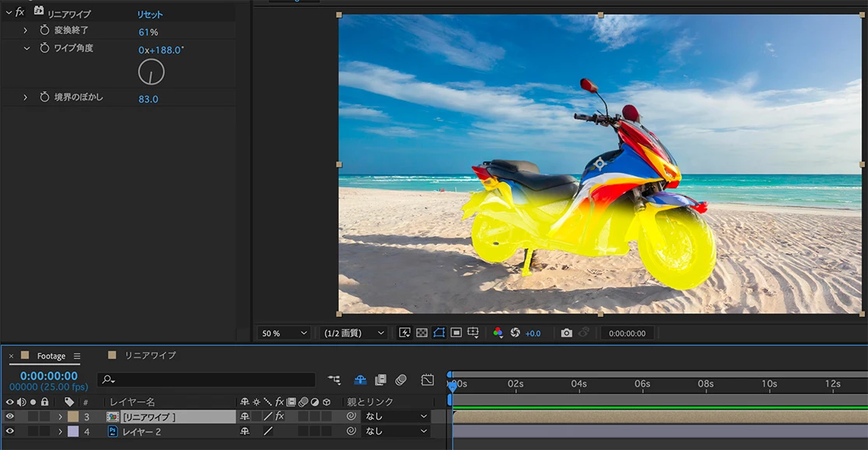Viewport: 868px width, 450px height.
Task: Click the snapshot camera icon in viewer
Action: (566, 333)
